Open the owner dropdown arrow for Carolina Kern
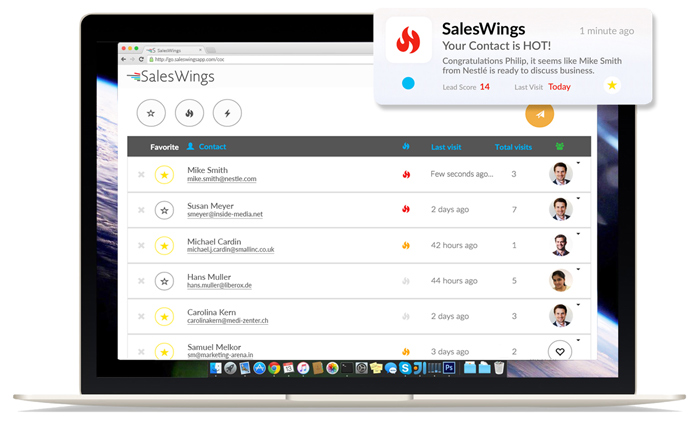This screenshot has width=700, height=426. [578, 305]
